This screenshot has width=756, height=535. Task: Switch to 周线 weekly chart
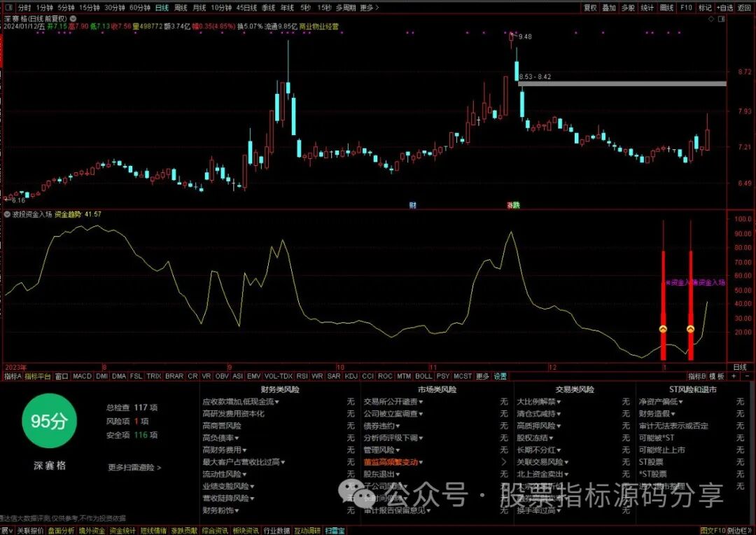click(181, 8)
